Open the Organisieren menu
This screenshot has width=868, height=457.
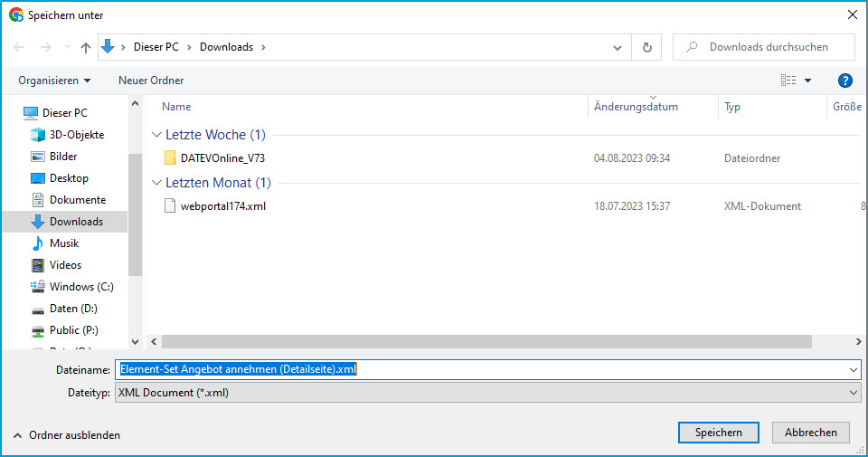54,81
